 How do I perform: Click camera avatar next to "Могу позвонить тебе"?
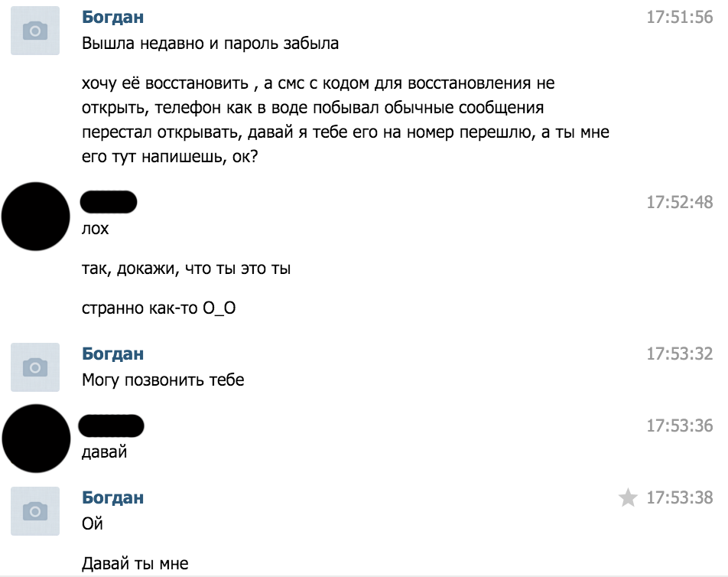coord(35,367)
